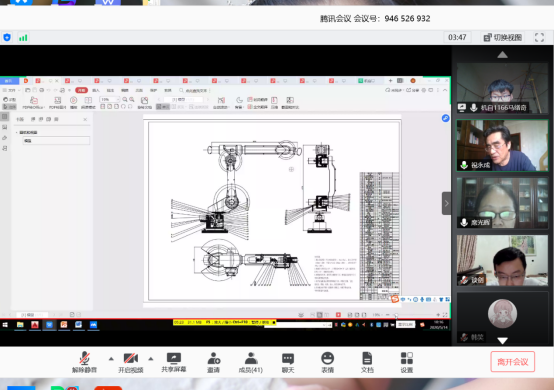Open audio options arrow beside 解除静音

[111, 359]
